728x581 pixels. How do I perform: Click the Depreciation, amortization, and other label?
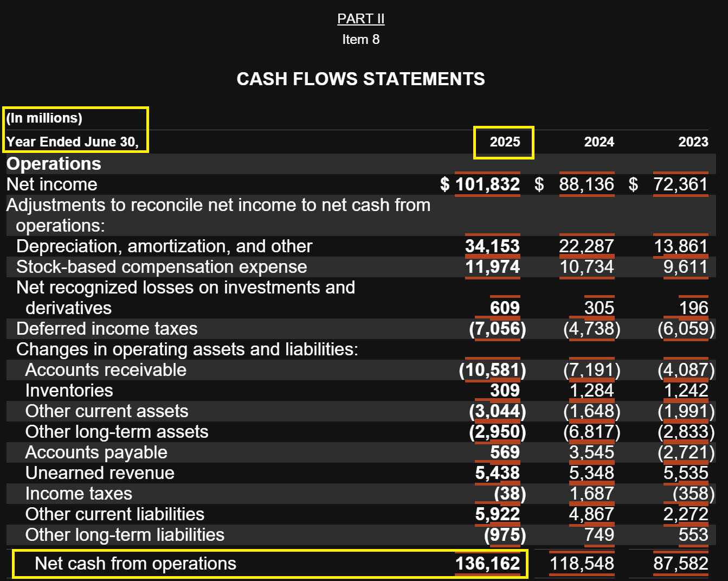click(164, 246)
